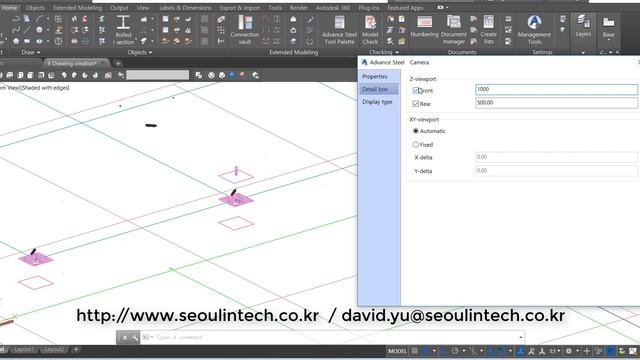This screenshot has height=360, width=640.
Task: Click the plus annotation icon in status bar
Action: pyautogui.click(x=587, y=351)
